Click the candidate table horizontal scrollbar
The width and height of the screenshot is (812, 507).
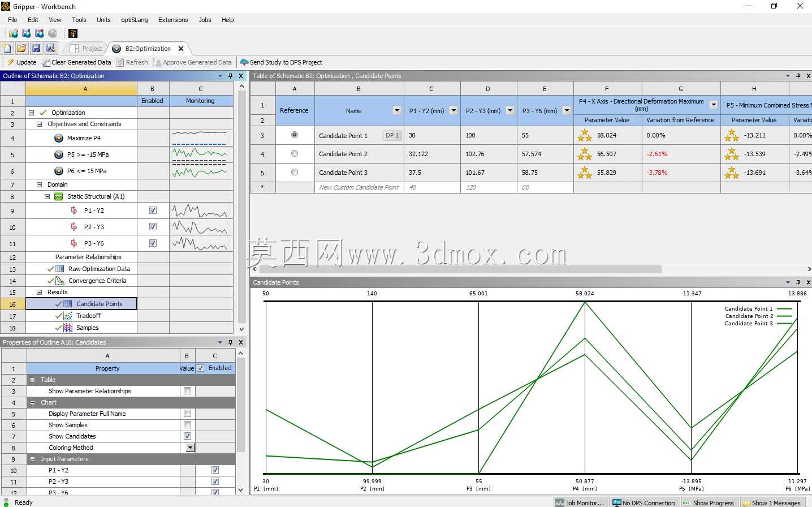tap(460, 269)
